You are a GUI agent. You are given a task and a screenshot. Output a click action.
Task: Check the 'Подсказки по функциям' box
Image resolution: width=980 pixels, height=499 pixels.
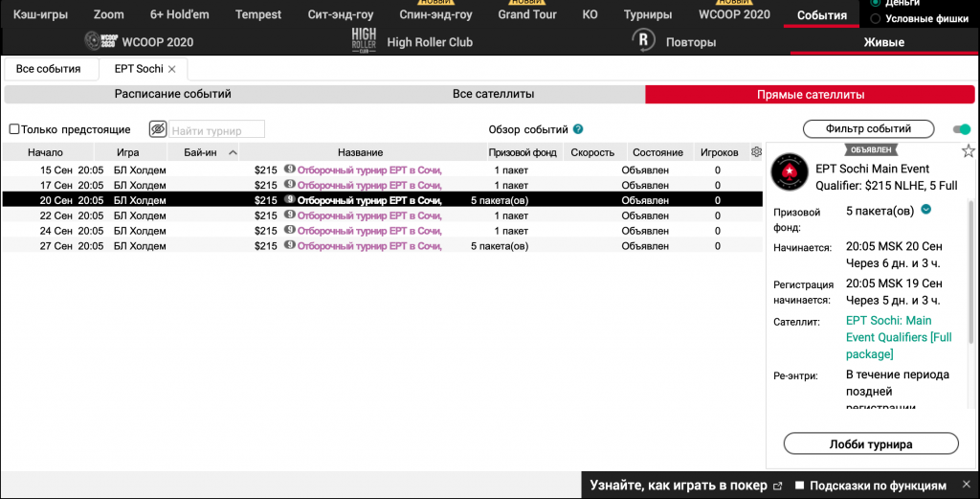pyautogui.click(x=801, y=486)
